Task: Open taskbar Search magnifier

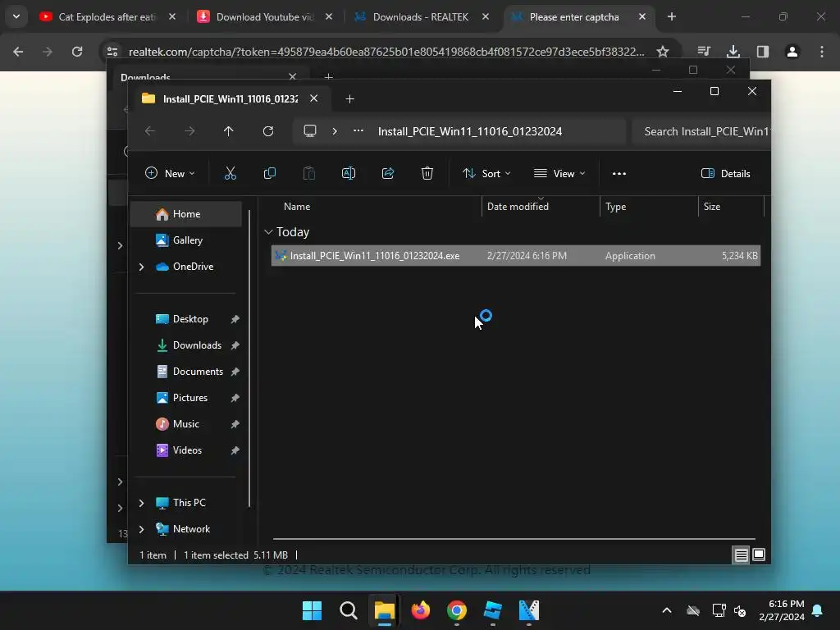Action: pyautogui.click(x=348, y=610)
